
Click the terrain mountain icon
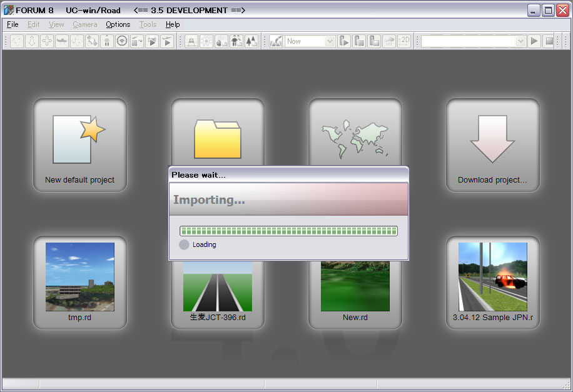point(275,41)
